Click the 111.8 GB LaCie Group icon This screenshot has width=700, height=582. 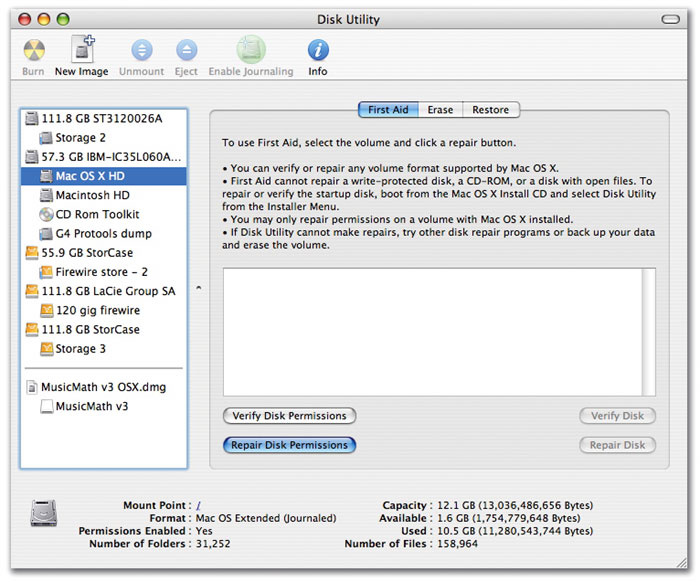tap(32, 291)
